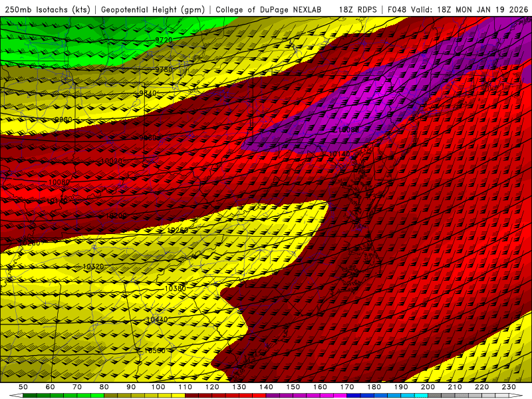Click the 9960 height contour label

point(148,138)
